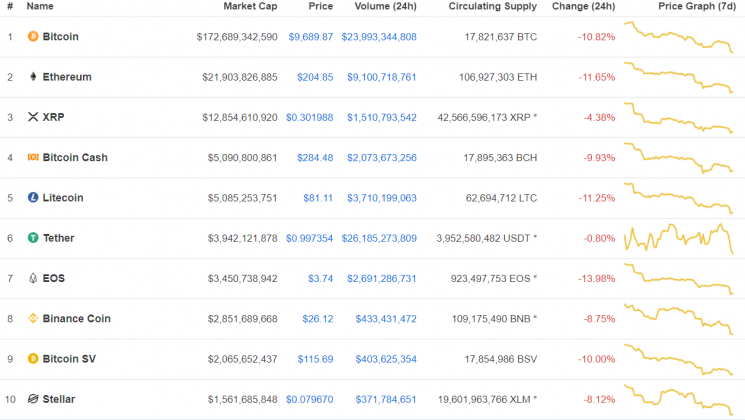745x420 pixels.
Task: Open the Bitcoin SV name link
Action: (69, 359)
